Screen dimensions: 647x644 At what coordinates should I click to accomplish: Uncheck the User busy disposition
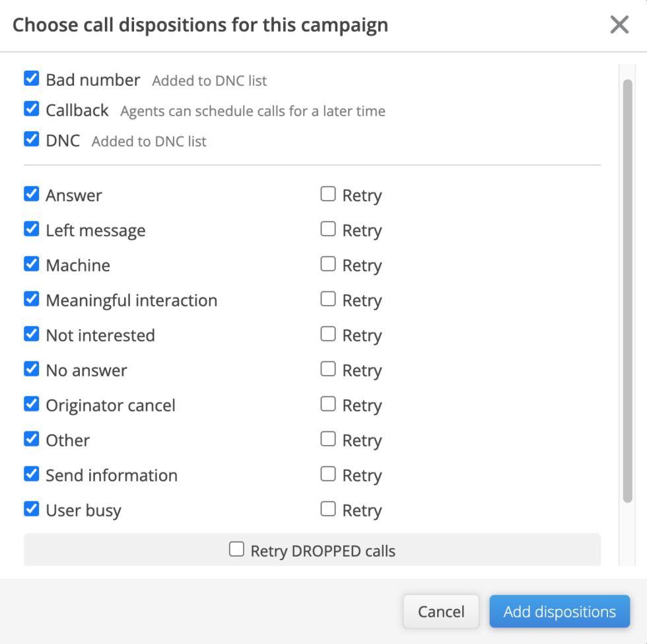click(x=31, y=509)
